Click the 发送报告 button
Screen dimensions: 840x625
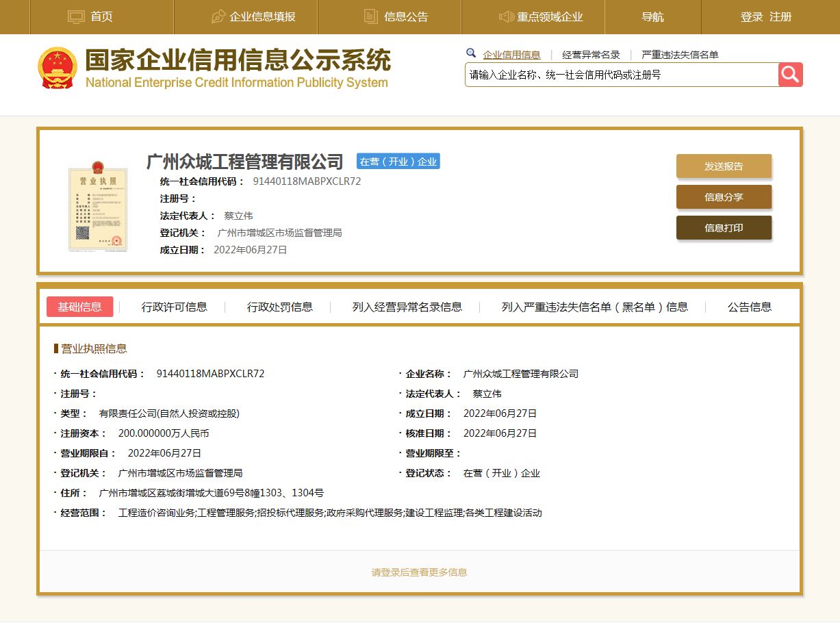[x=724, y=166]
